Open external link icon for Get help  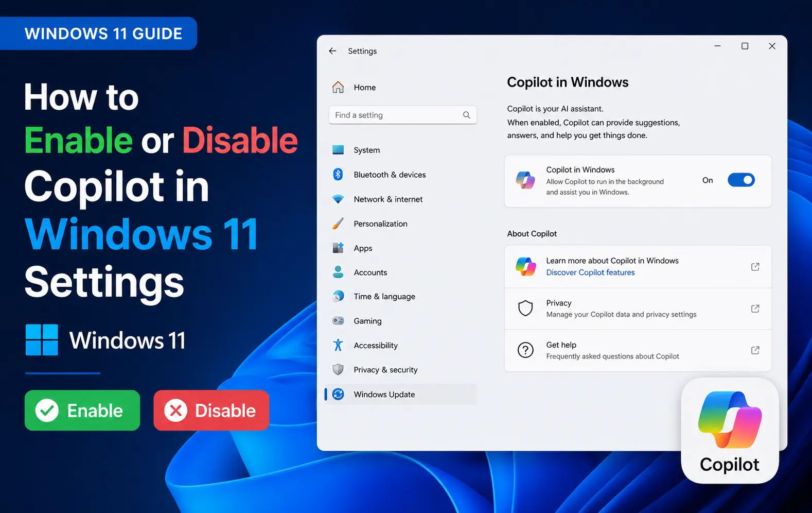coord(755,350)
